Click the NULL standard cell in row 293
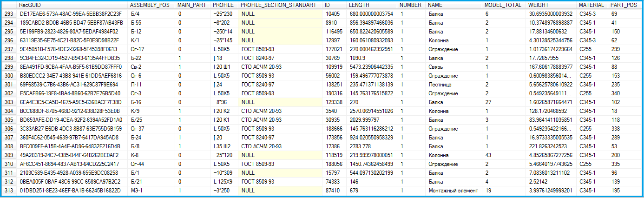This screenshot has width=644, height=198. click(x=281, y=14)
